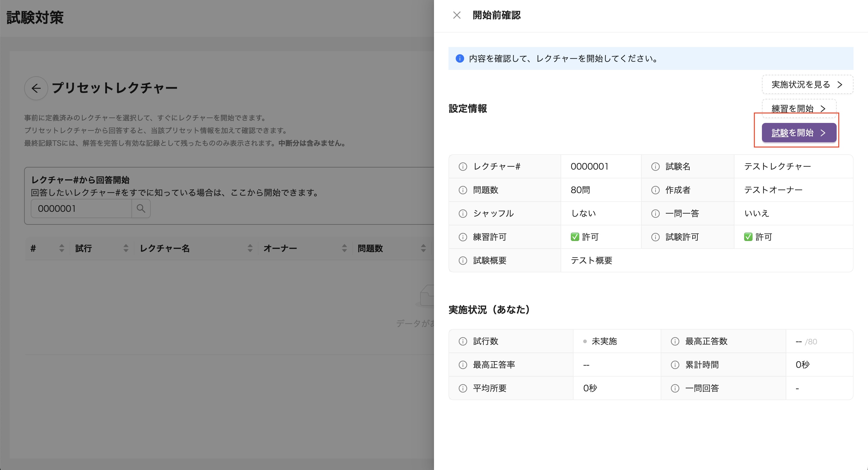Click green checkmark for 練習許可
The image size is (868, 470).
pos(575,237)
